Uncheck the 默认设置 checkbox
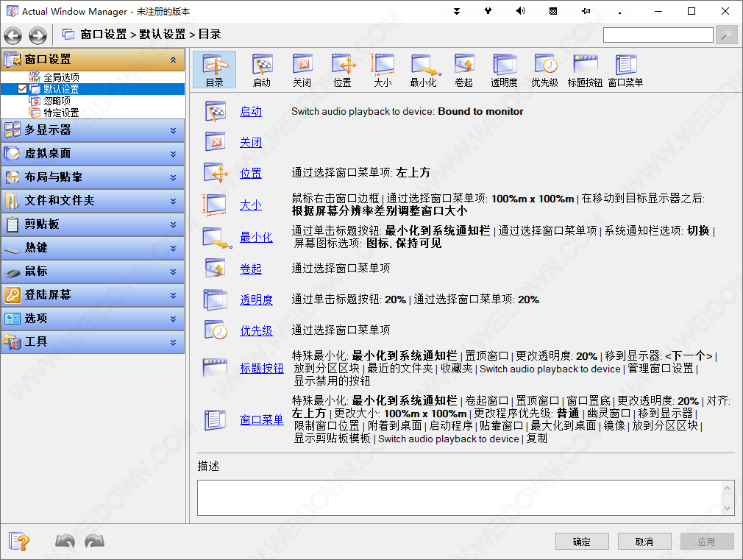 (x=22, y=88)
